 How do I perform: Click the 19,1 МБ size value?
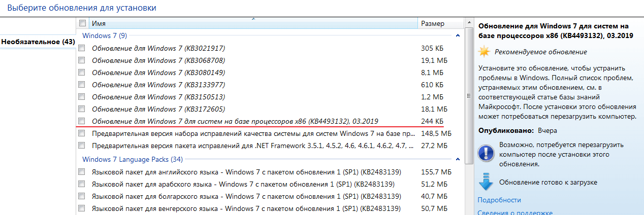(x=434, y=60)
